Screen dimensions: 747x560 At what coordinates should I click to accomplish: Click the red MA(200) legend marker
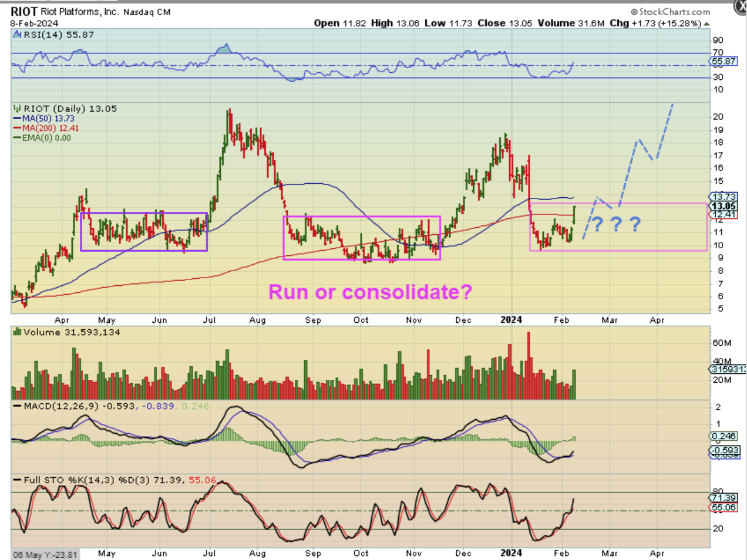tap(17, 128)
